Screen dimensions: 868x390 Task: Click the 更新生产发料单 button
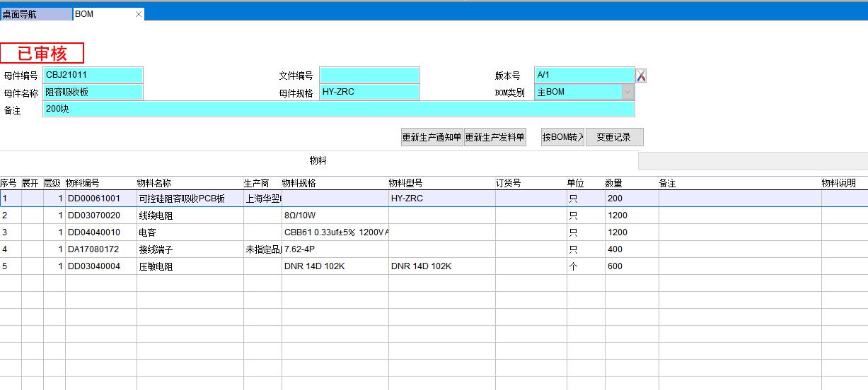(x=494, y=138)
